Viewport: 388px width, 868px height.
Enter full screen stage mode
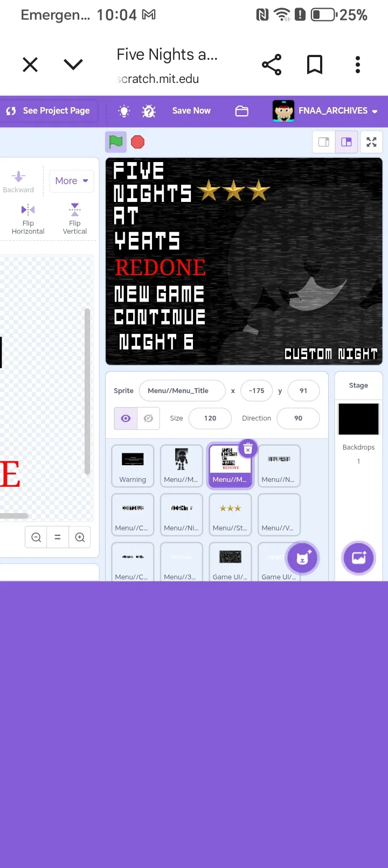pos(371,142)
